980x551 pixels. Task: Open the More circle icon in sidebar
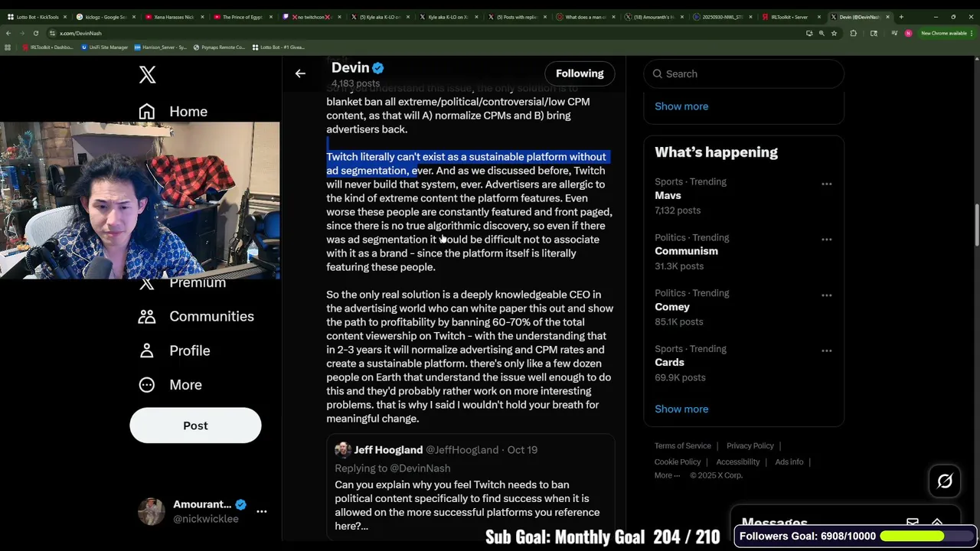tap(147, 385)
